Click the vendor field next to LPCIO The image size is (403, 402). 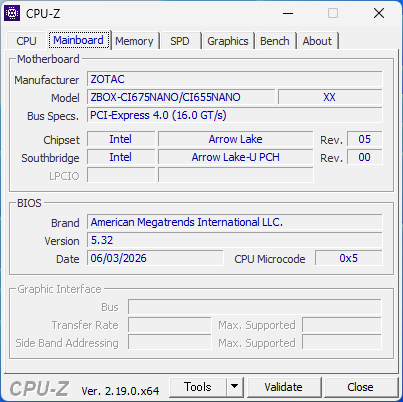pos(121,175)
